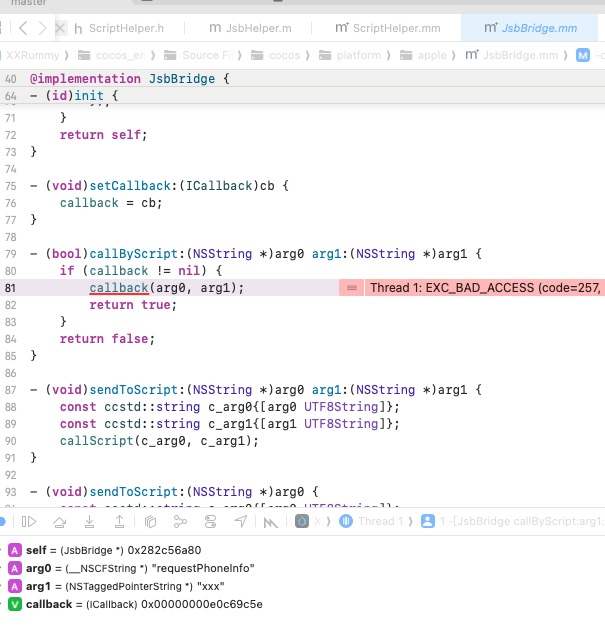Open cocos_en folder breadcrumb

tap(112, 55)
